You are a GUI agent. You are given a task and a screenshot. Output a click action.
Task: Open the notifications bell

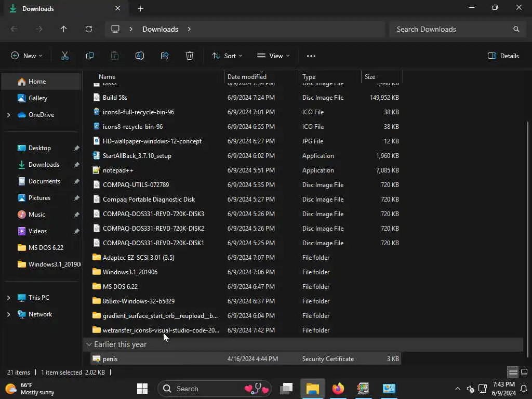click(524, 389)
